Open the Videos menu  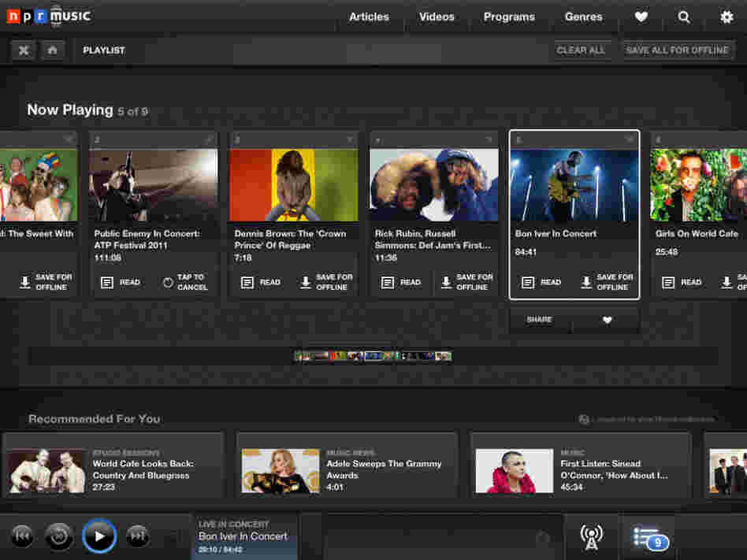(x=437, y=17)
